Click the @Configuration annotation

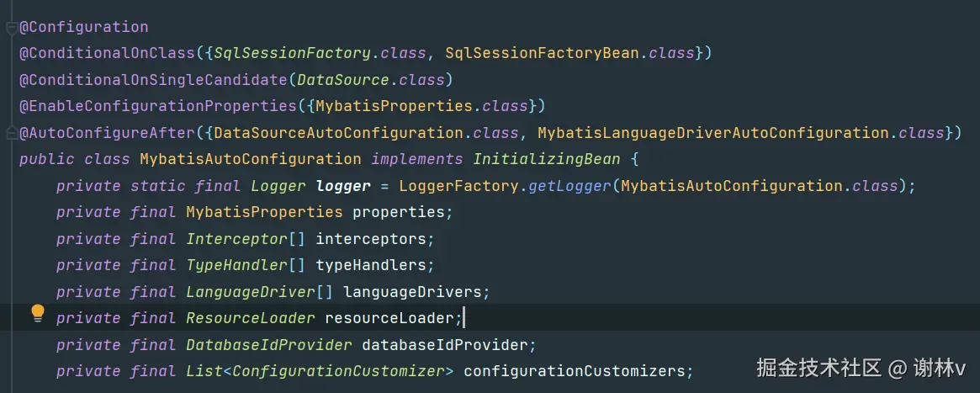click(84, 27)
